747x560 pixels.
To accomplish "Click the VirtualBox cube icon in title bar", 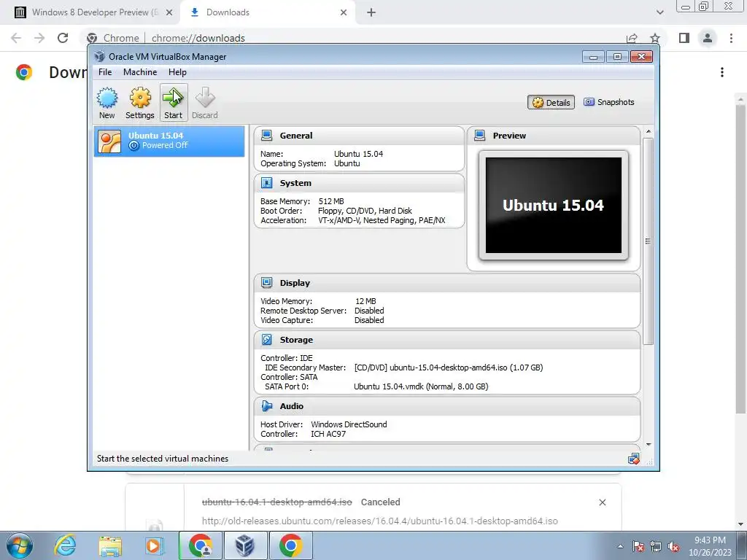I will click(x=99, y=56).
